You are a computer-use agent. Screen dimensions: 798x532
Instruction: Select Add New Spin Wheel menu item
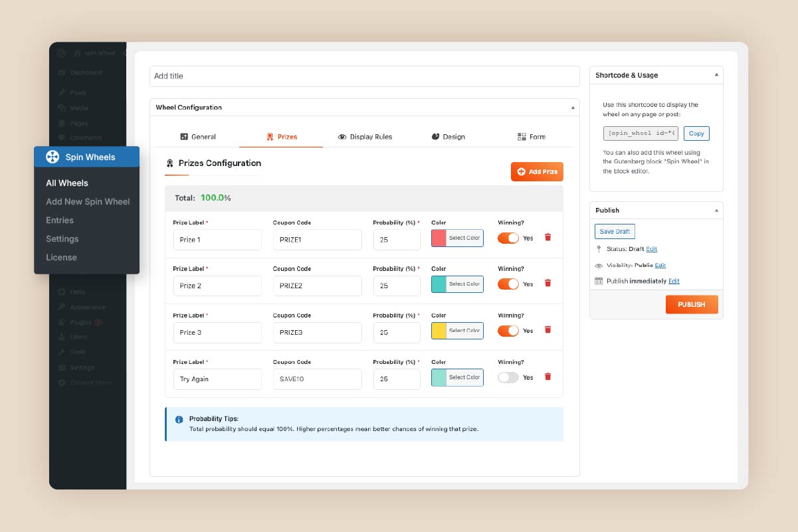pos(88,202)
